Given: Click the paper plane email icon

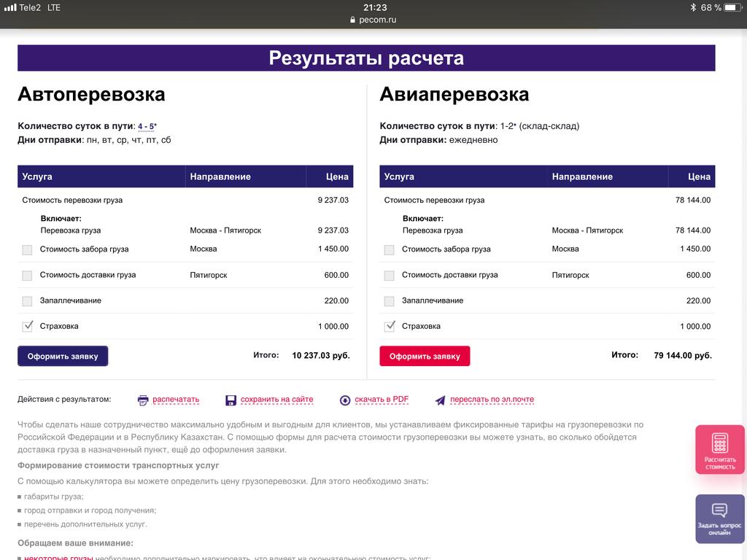Looking at the screenshot, I should click(x=440, y=400).
